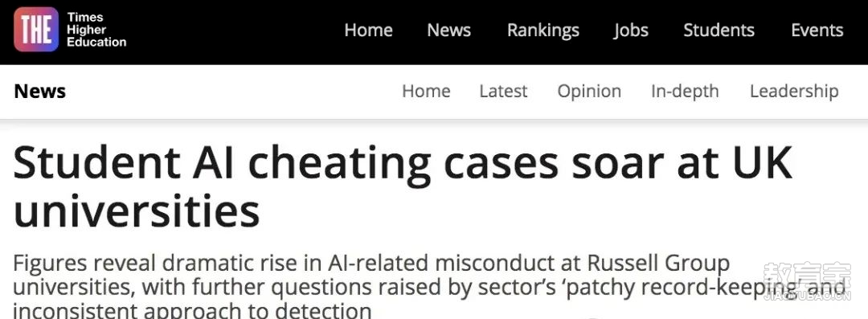Click the word universities in the headline
This screenshot has width=868, height=319.
(x=136, y=212)
